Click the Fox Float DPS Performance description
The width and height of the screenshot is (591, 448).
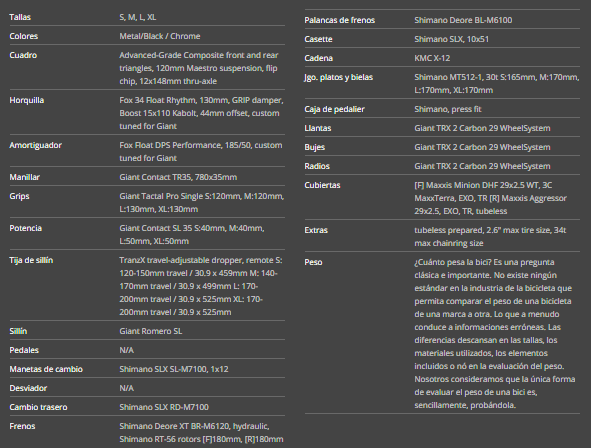coord(201,151)
